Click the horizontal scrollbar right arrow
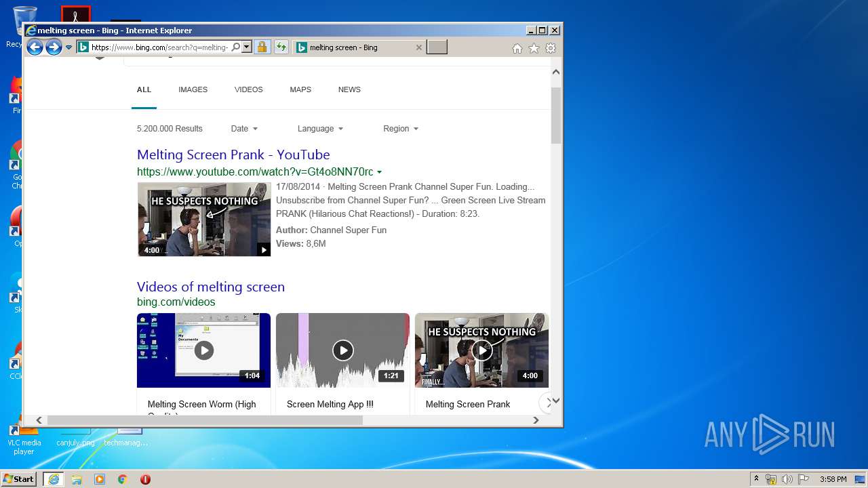The height and width of the screenshot is (488, 868). [x=536, y=420]
